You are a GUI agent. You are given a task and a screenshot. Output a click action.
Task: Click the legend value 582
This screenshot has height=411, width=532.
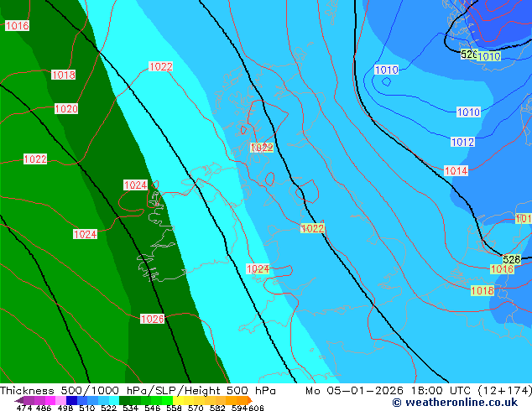point(217,408)
